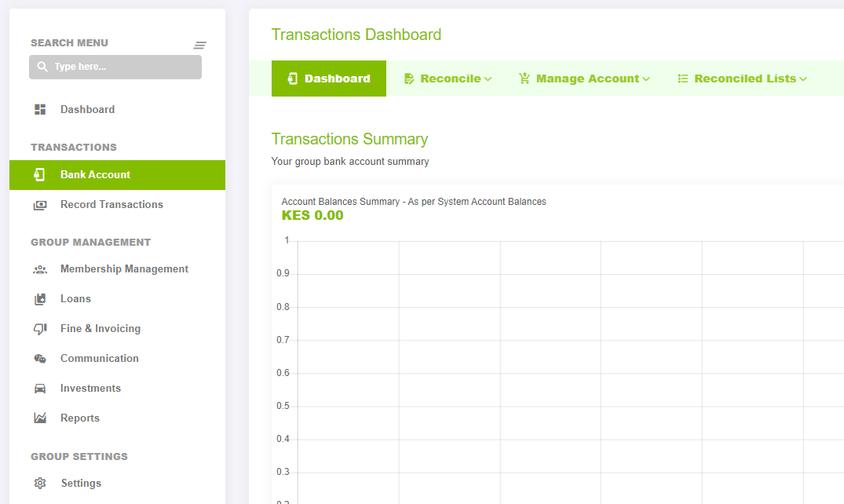Open the Reconcile menu label
Screen dimensions: 844x504
[x=451, y=79]
